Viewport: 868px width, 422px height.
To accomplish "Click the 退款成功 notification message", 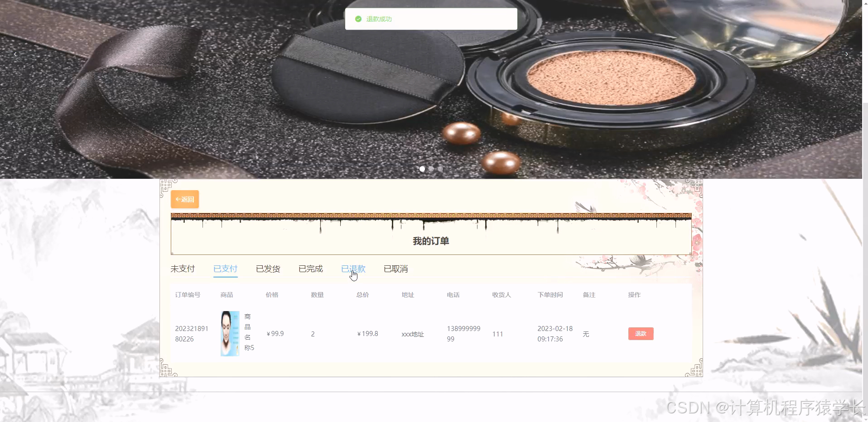I will click(379, 19).
